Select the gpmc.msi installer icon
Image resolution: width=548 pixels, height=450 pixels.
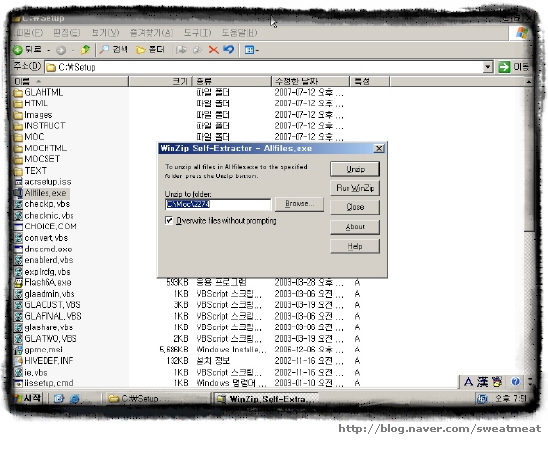pos(18,350)
